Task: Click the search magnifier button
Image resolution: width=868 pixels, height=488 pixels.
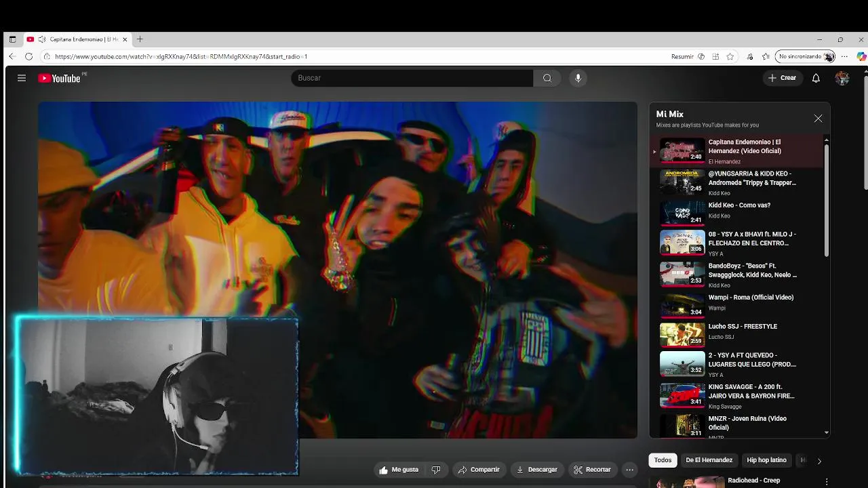Action: tap(547, 78)
